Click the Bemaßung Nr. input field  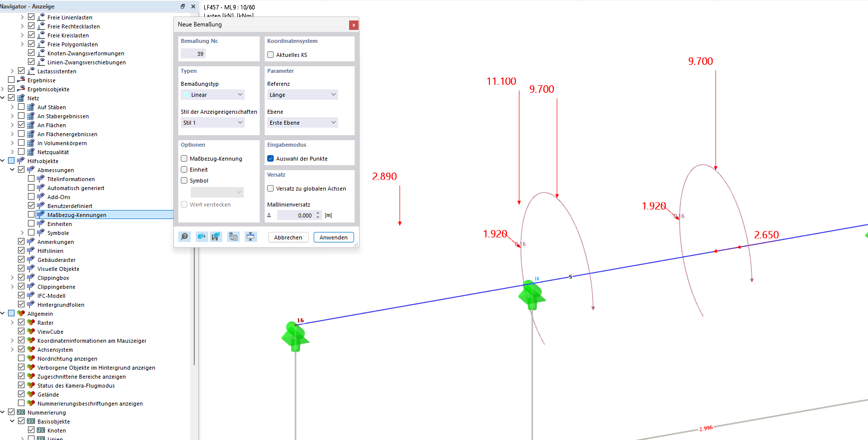pyautogui.click(x=193, y=54)
